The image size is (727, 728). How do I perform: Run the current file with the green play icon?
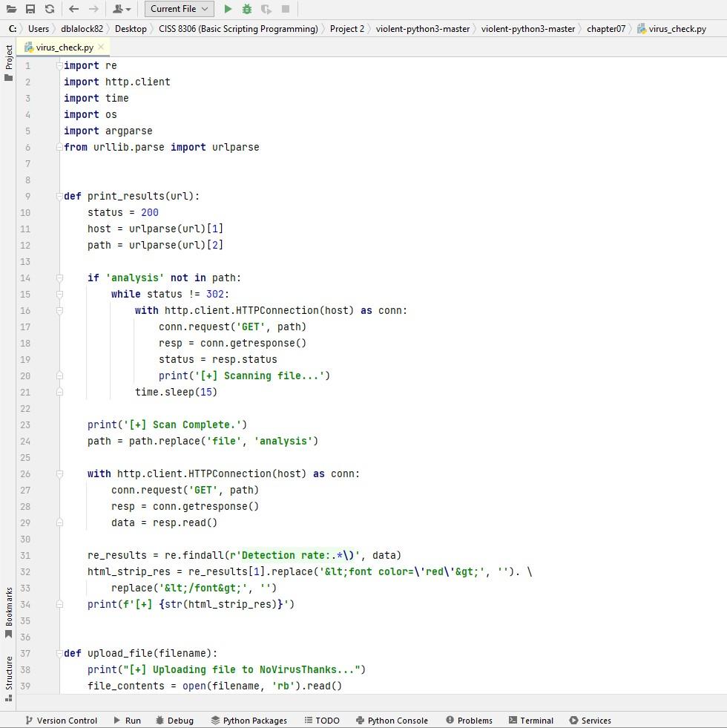[228, 9]
